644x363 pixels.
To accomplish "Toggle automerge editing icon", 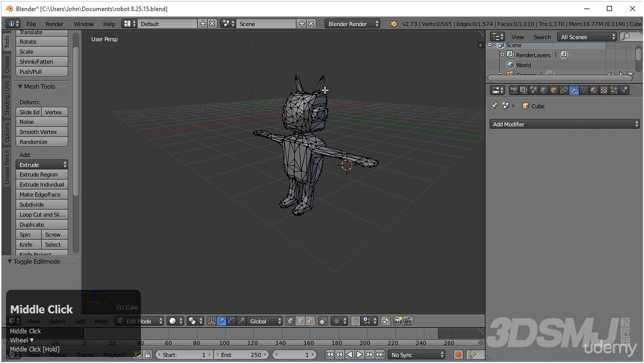I will point(386,321).
